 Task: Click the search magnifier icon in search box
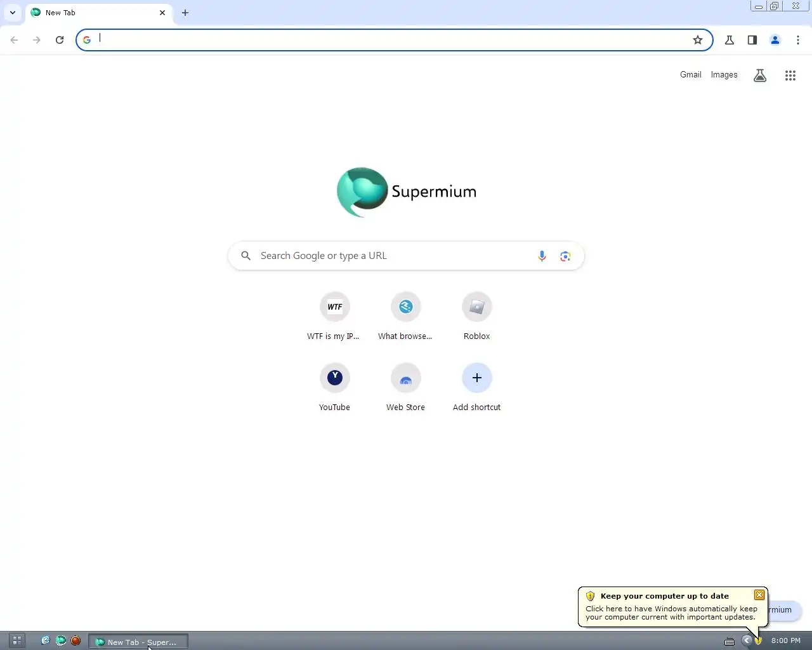click(246, 256)
